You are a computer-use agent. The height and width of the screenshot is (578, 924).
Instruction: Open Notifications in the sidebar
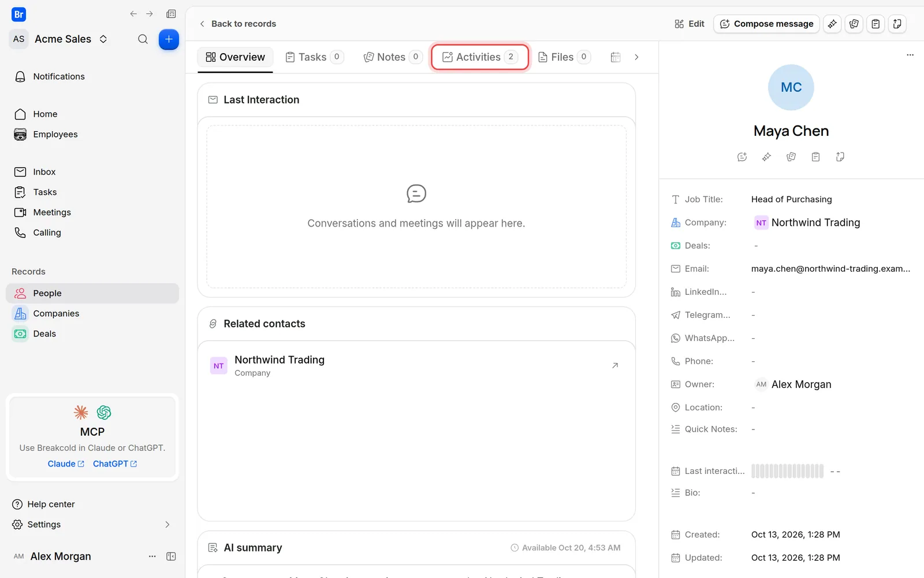92,76
